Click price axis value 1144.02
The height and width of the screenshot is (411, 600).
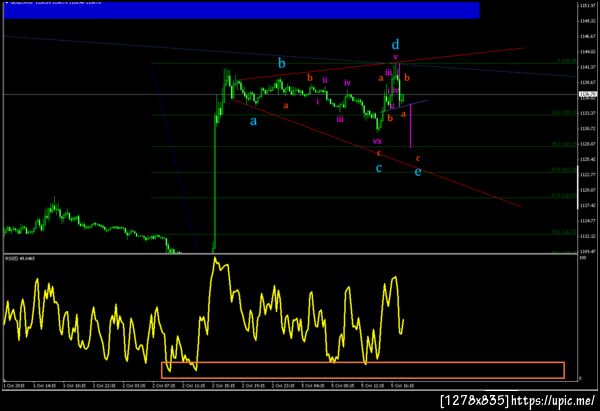pos(587,52)
